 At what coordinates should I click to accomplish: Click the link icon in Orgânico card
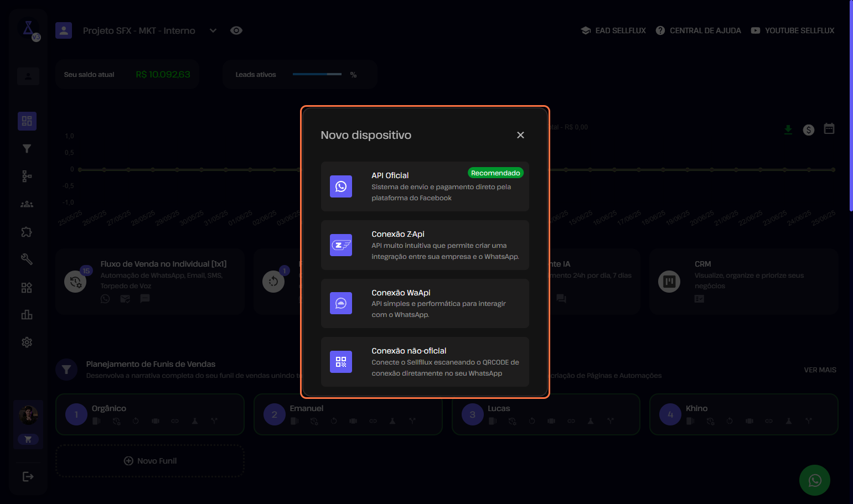(x=175, y=421)
